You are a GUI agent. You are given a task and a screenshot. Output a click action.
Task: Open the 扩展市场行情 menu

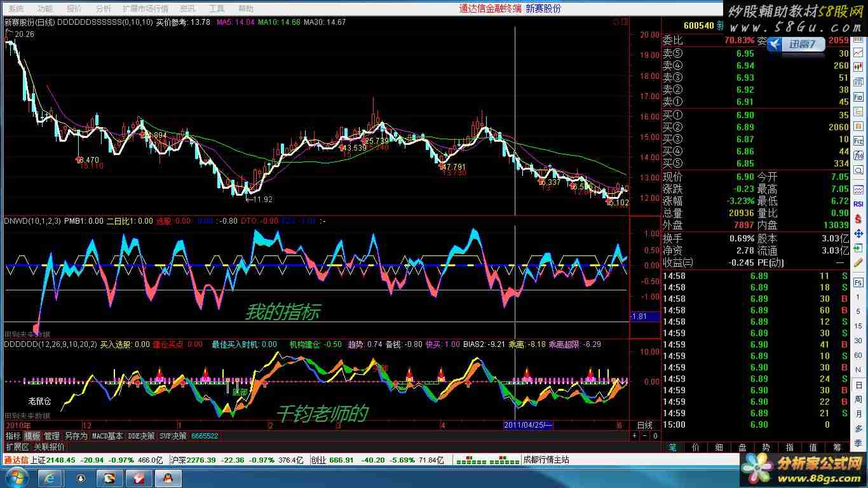146,9
